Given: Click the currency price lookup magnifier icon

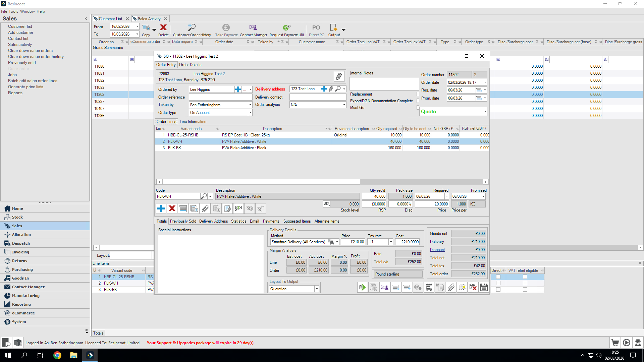Looking at the screenshot, I should coord(238,208).
